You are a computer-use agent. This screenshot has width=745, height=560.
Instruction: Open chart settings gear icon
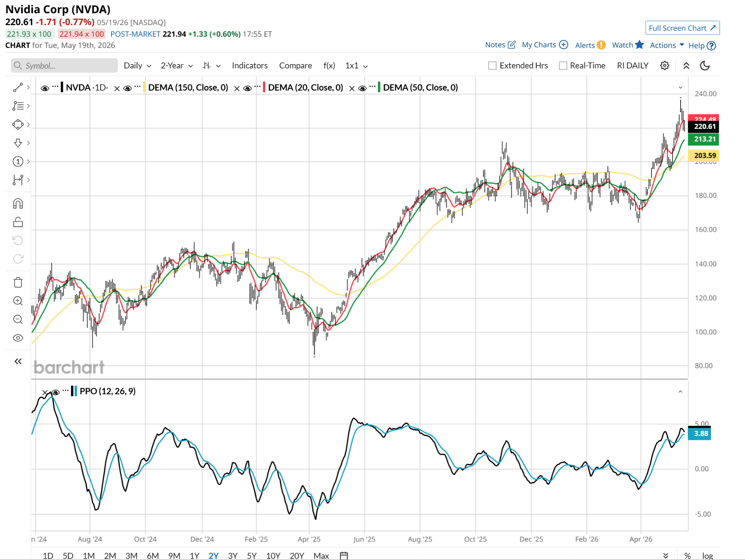point(665,65)
